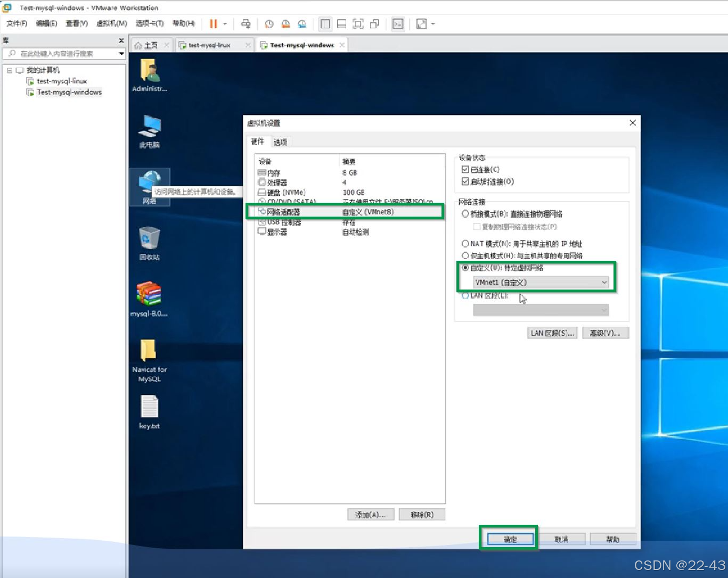The height and width of the screenshot is (578, 728).
Task: Toggle the 已连接(C) checkbox
Action: 465,170
